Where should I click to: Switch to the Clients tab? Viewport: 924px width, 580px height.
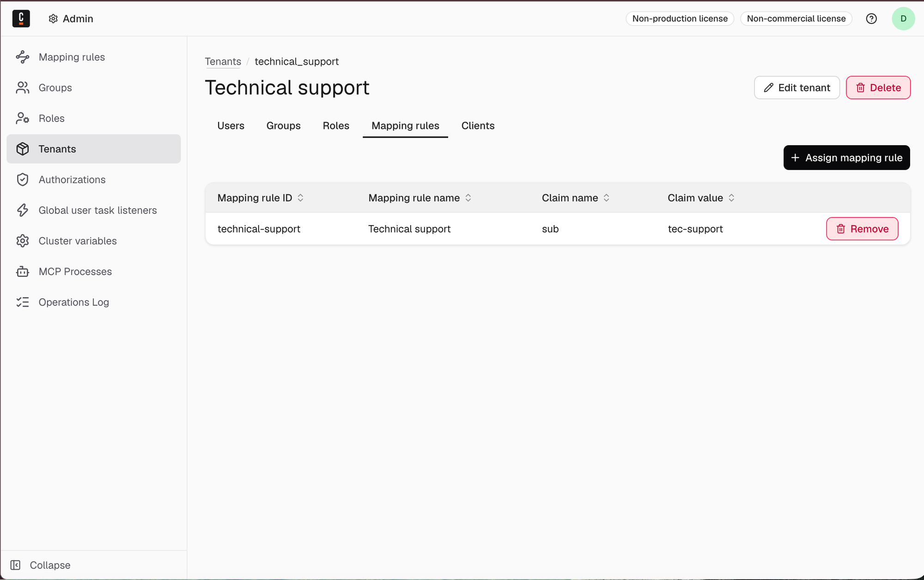coord(478,126)
